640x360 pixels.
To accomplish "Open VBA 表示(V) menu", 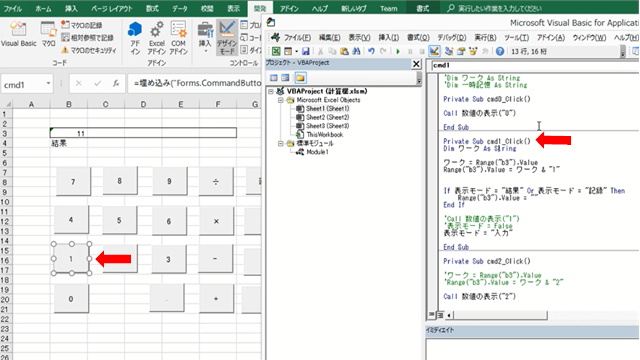I will 359,38.
